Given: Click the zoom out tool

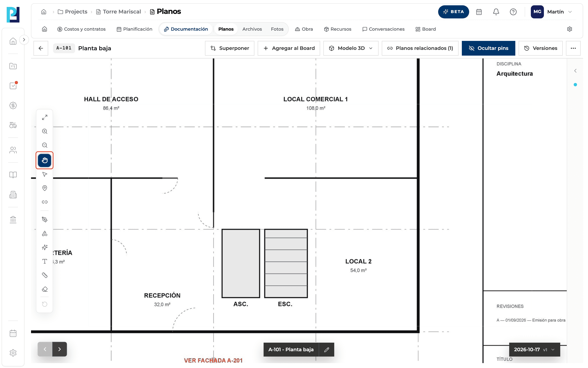Looking at the screenshot, I should 45,145.
